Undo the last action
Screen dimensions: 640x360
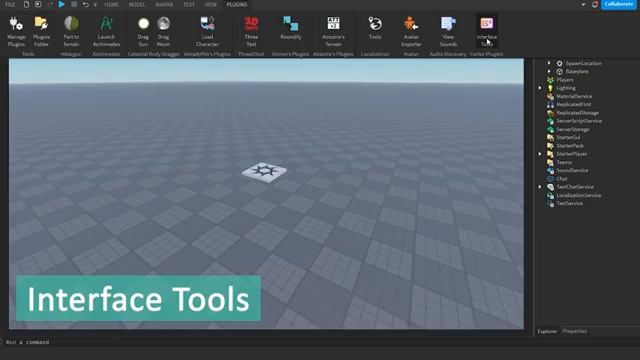tap(86, 4)
